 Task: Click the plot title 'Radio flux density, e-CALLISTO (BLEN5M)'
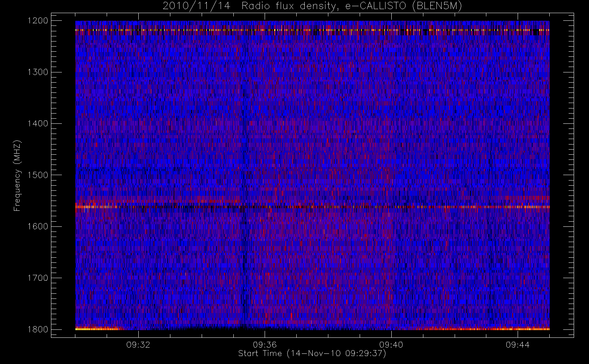coord(352,6)
